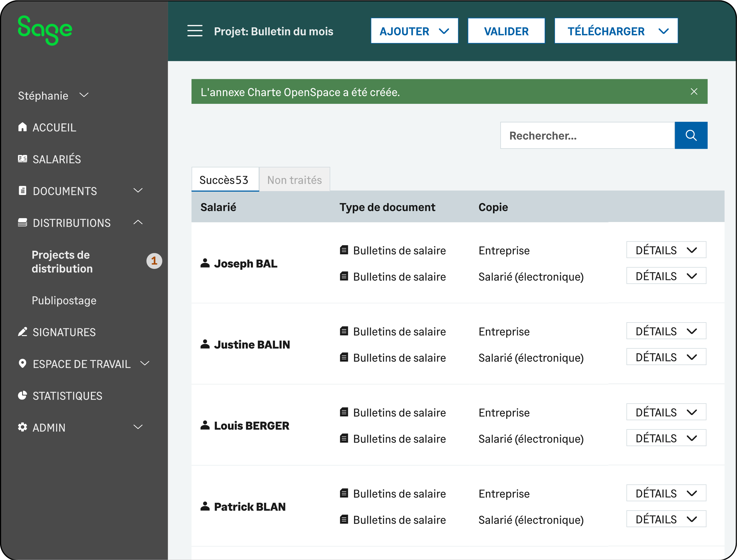Click the person icon beside Justine BALIN
Viewport: 737px width, 560px height.
[x=205, y=344]
